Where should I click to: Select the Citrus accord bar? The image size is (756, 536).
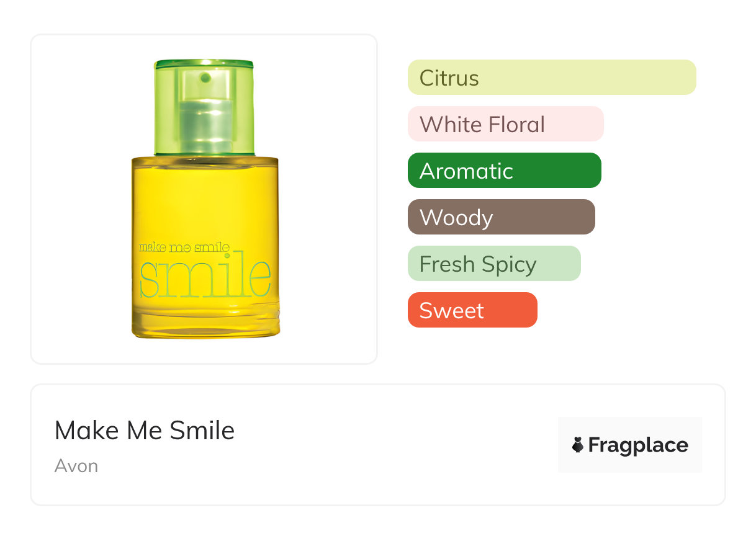(551, 78)
